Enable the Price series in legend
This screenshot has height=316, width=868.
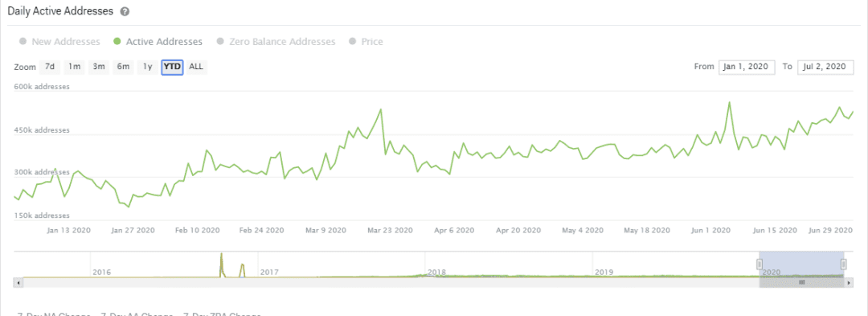(366, 42)
